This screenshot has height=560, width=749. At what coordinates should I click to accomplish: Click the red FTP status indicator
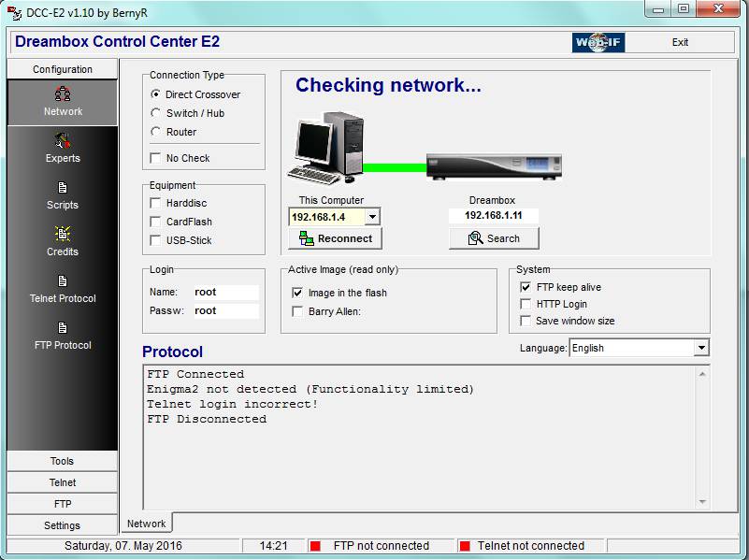315,546
